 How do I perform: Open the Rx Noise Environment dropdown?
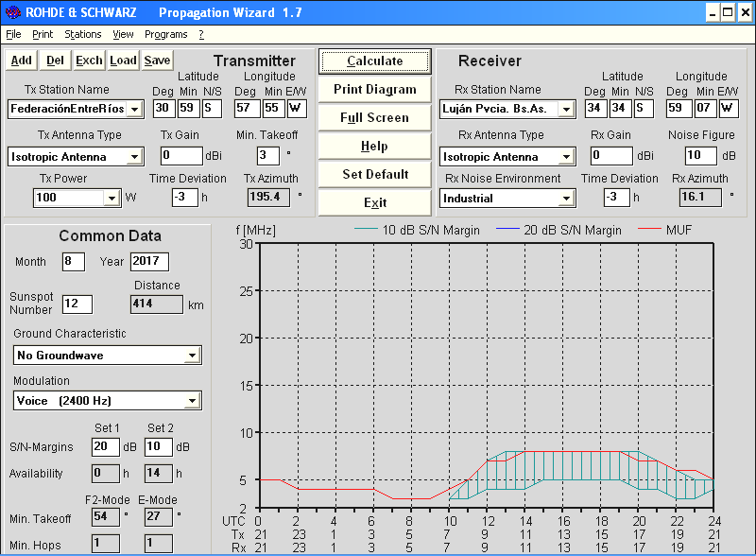(x=565, y=199)
